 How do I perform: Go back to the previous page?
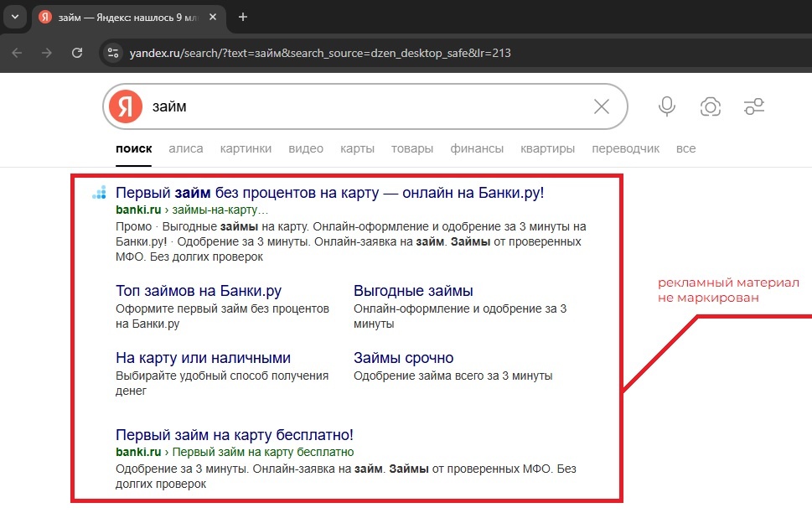17,53
